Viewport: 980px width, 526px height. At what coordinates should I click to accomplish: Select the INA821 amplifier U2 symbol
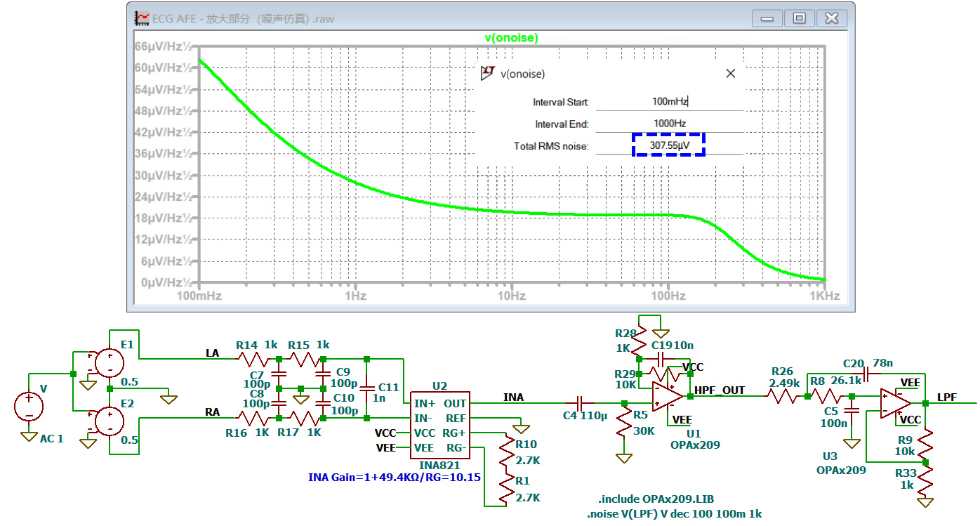click(439, 425)
